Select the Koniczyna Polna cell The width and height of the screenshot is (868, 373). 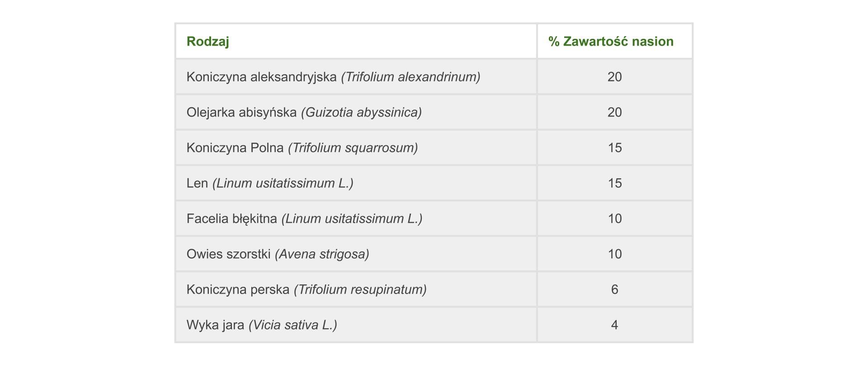[356, 148]
